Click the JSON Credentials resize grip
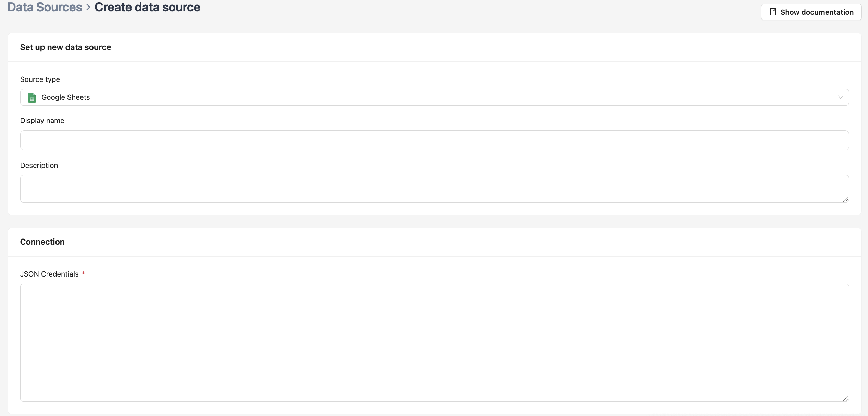Screen dimensions: 868x416 (845, 399)
